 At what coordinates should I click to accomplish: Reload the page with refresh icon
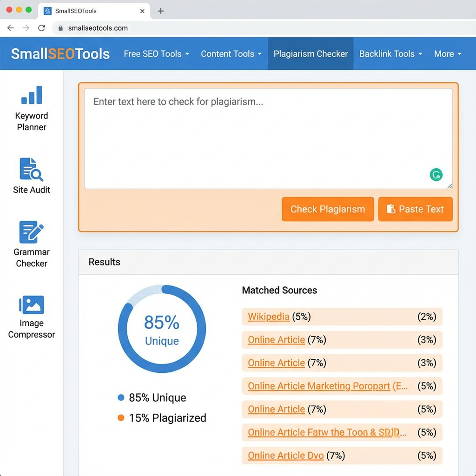click(41, 28)
